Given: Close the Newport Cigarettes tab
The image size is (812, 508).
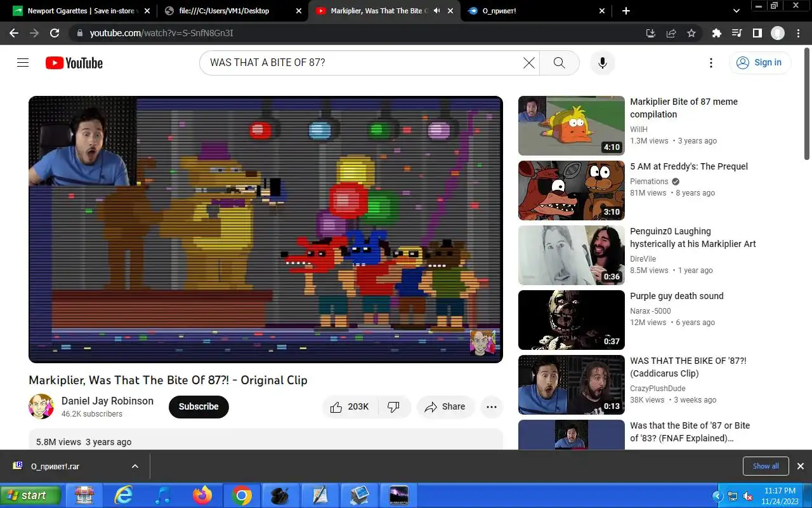Looking at the screenshot, I should point(147,11).
